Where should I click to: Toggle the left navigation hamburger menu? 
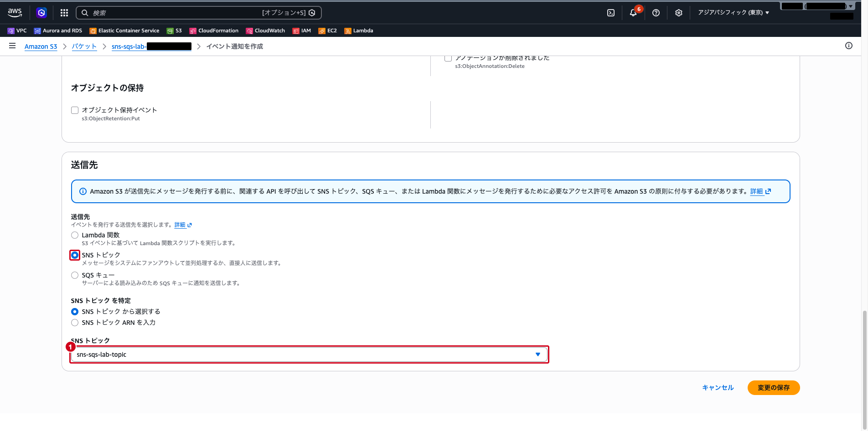tap(12, 46)
